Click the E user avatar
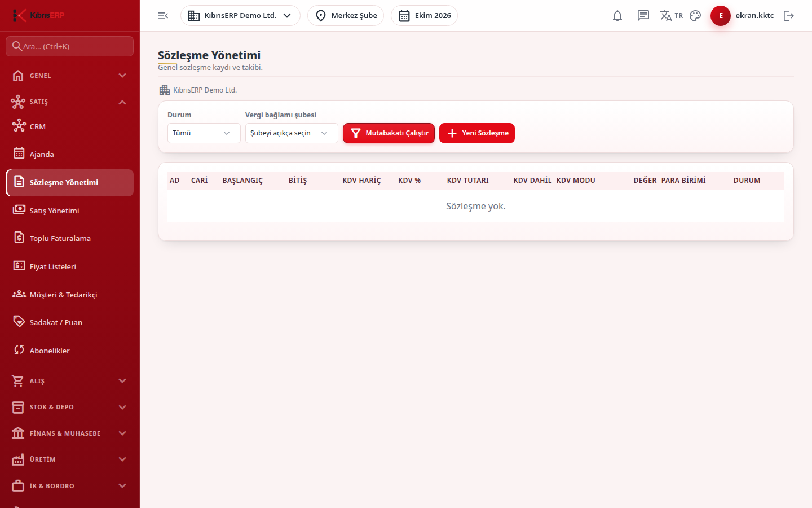The image size is (812, 508). click(x=721, y=16)
